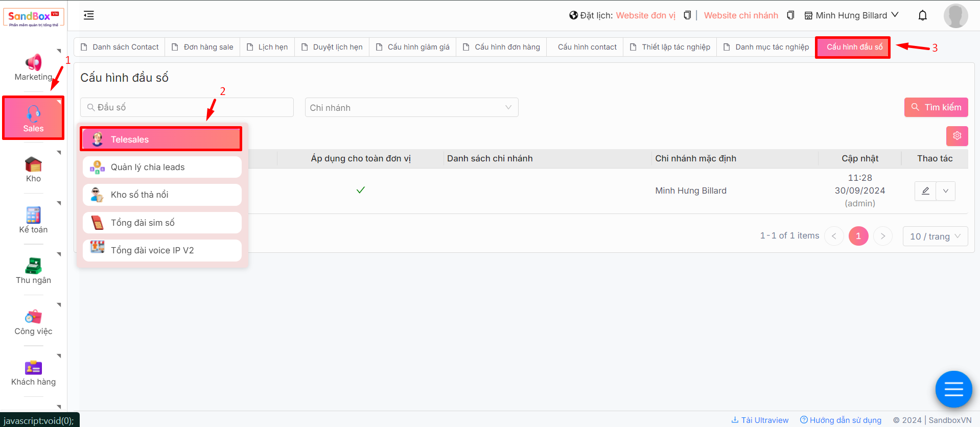Viewport: 980px width, 427px height.
Task: Open the Kế toán accounting module
Action: [x=33, y=216]
